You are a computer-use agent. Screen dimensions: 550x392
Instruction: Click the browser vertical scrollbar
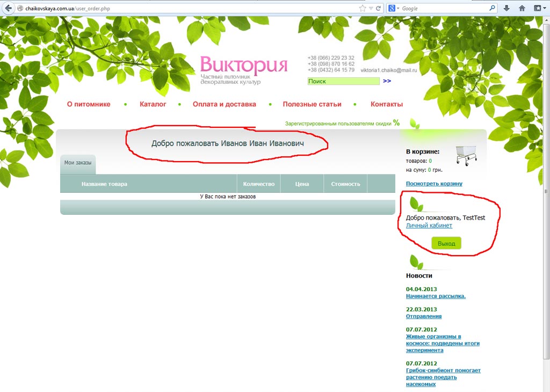pos(546,191)
